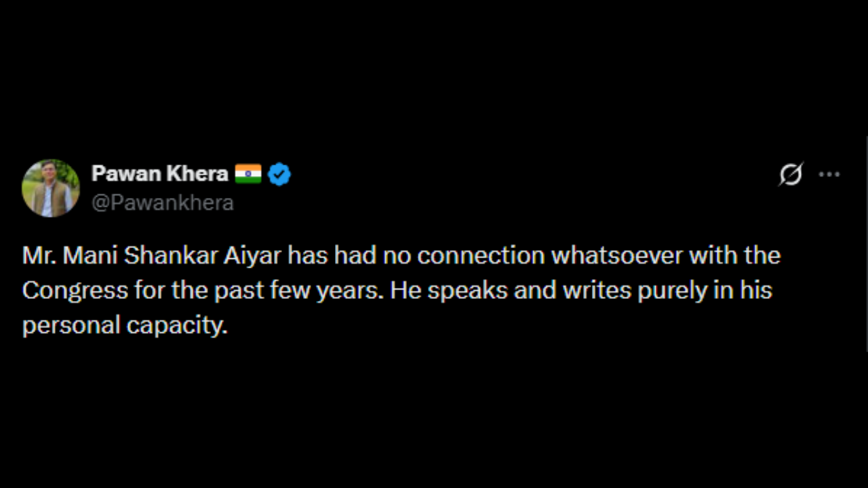Open report options from the overflow menu

(x=829, y=174)
